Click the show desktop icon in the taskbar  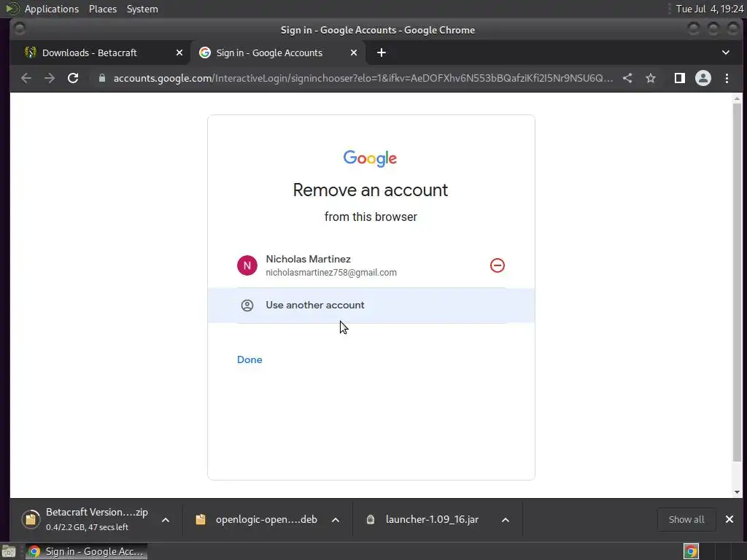[9, 551]
